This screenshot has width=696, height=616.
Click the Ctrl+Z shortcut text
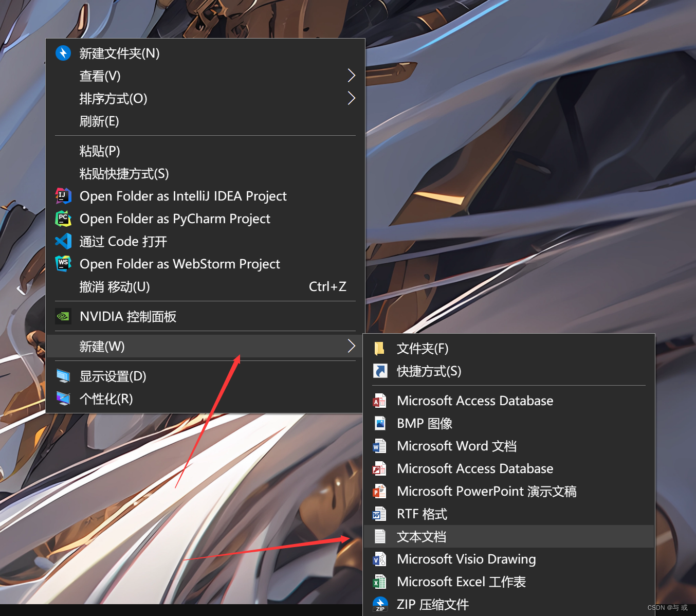[x=327, y=286]
